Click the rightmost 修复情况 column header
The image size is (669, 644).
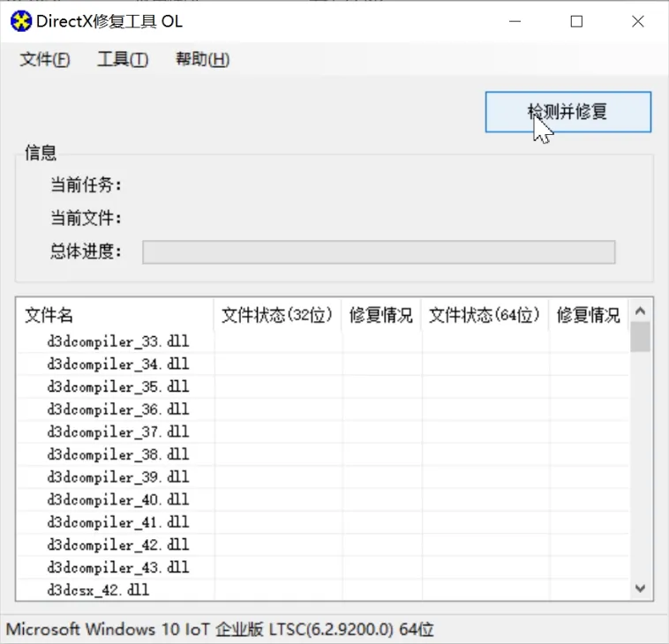click(588, 316)
